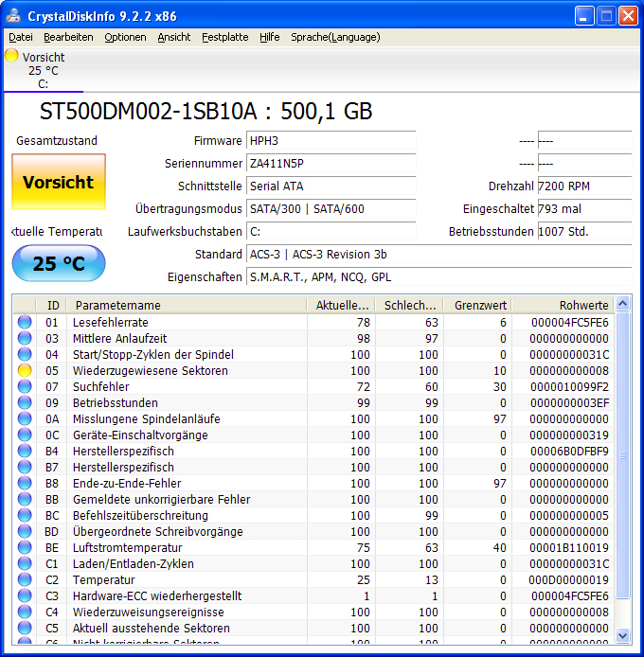Image resolution: width=644 pixels, height=657 pixels.
Task: Select raw value 00001B110019 of Luftstromtemperatur
Action: click(569, 547)
